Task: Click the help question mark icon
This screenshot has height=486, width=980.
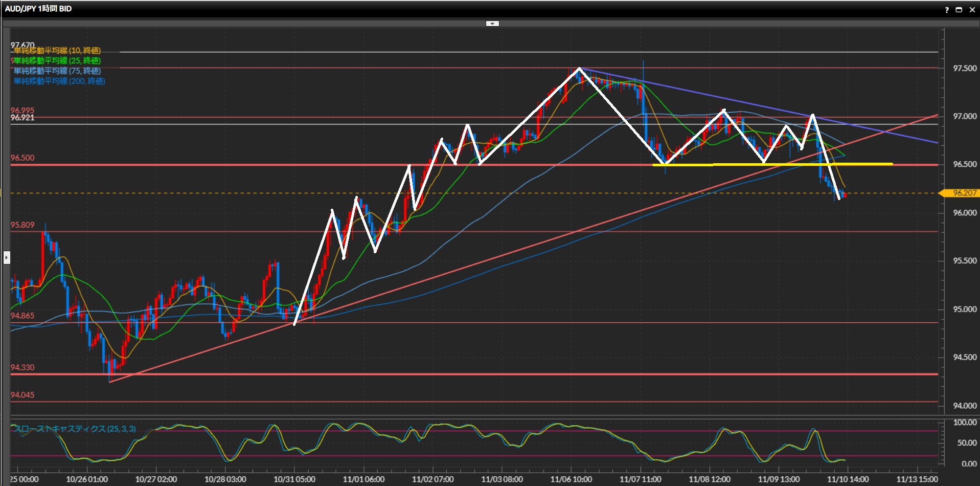Action: coord(947,10)
